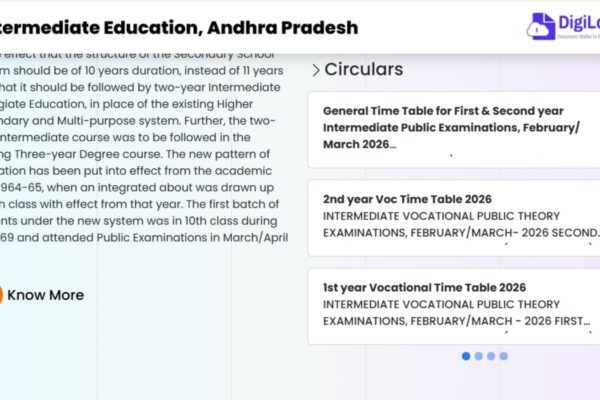The width and height of the screenshot is (600, 400).
Task: Switch to the second carousel dot
Action: point(479,356)
